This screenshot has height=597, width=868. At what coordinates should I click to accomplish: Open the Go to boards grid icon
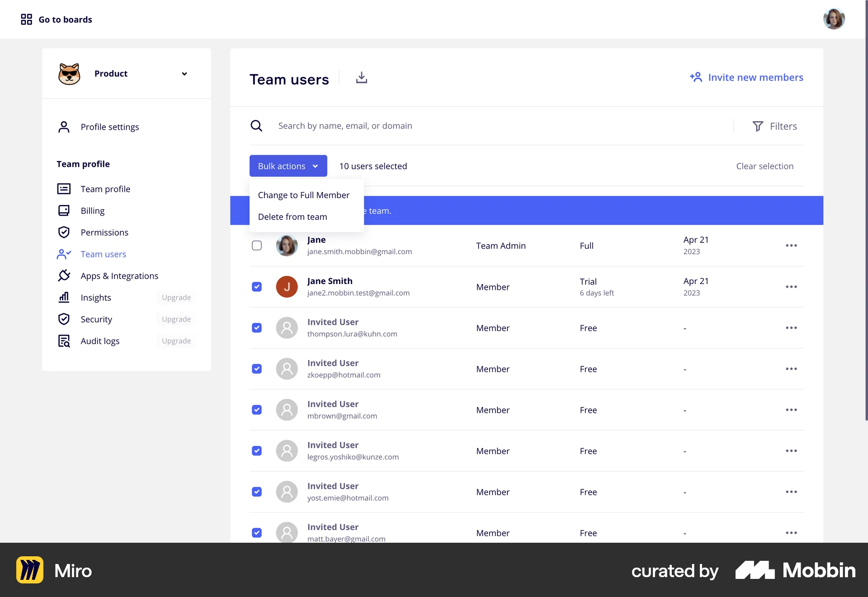pos(26,19)
